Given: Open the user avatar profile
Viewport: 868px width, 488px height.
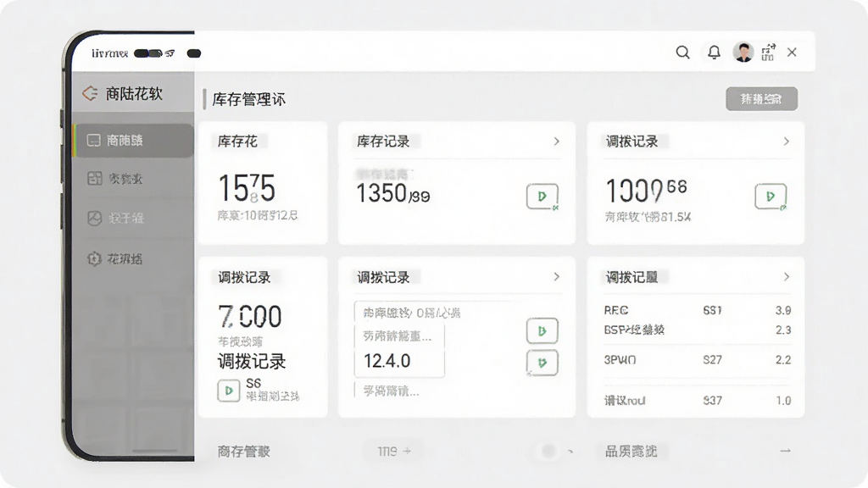Looking at the screenshot, I should 743,52.
